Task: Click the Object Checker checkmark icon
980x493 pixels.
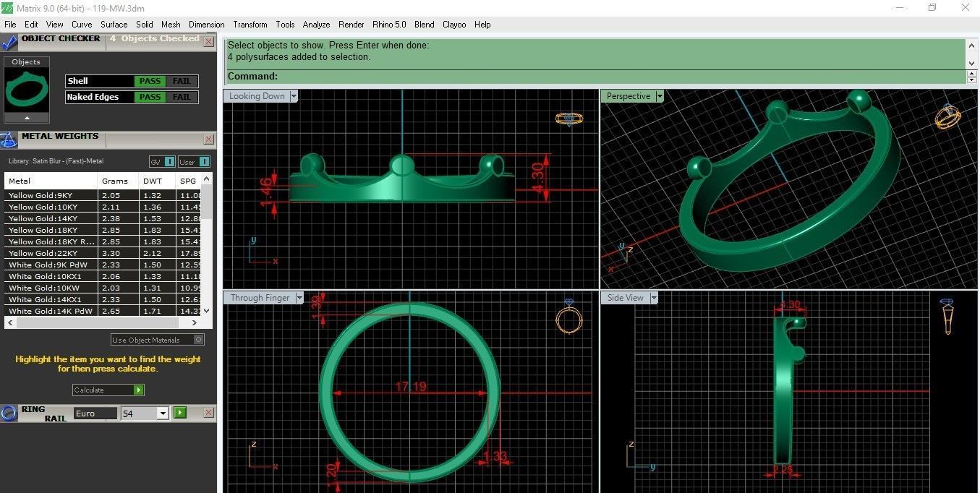Action: click(9, 42)
